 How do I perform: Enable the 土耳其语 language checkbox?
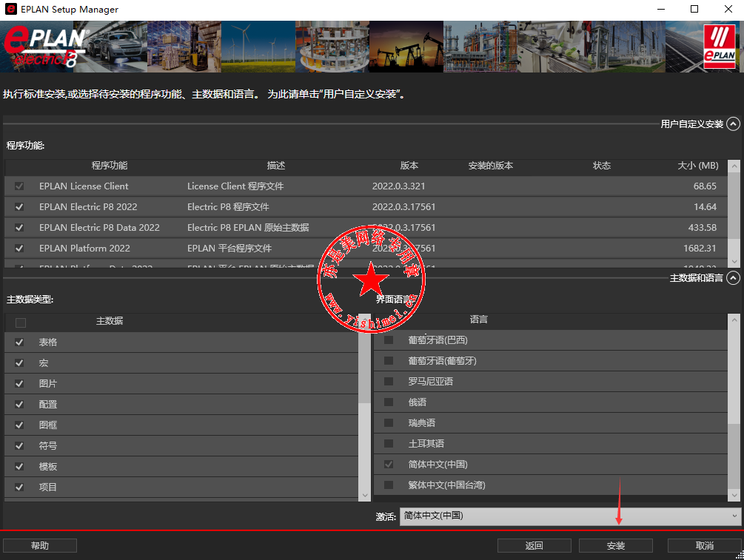tap(389, 443)
